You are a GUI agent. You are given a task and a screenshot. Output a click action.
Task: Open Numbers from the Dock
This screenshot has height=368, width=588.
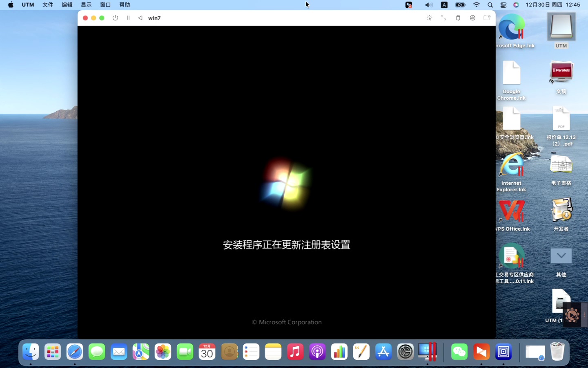click(x=339, y=352)
